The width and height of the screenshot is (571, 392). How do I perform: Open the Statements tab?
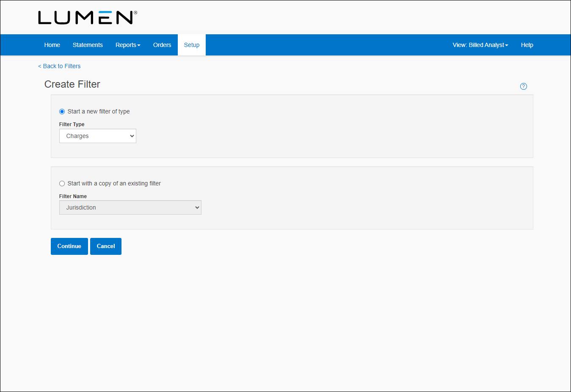coord(88,45)
